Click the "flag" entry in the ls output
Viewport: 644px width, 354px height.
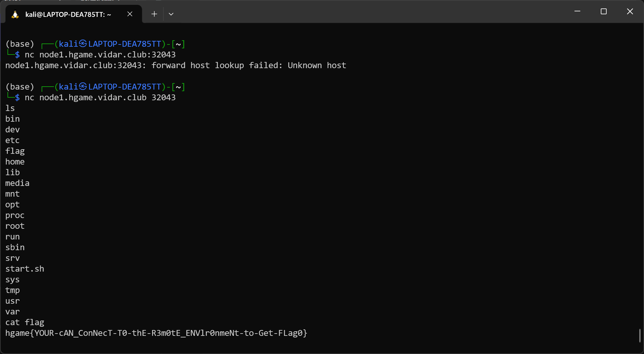(x=15, y=151)
